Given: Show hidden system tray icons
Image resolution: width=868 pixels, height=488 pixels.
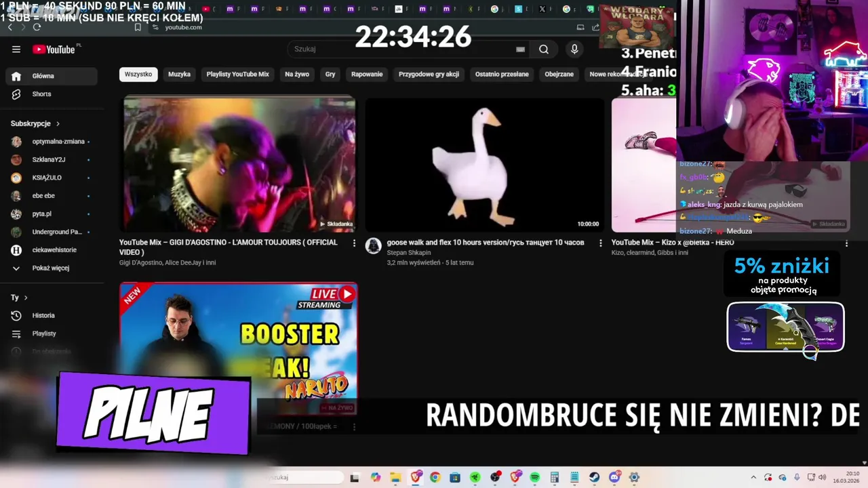Looking at the screenshot, I should (754, 478).
